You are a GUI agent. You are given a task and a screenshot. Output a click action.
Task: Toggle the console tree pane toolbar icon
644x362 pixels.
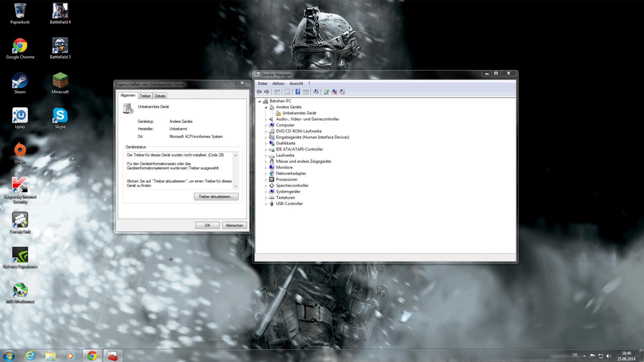277,92
